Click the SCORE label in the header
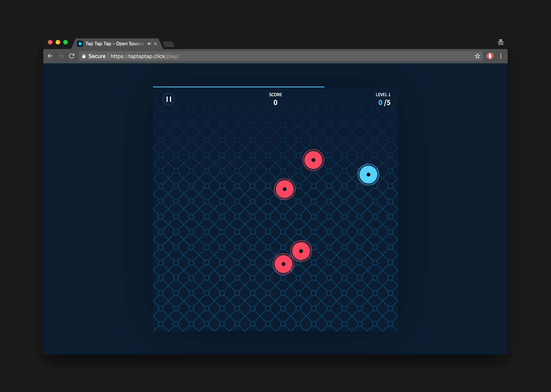The image size is (551, 392). (275, 95)
